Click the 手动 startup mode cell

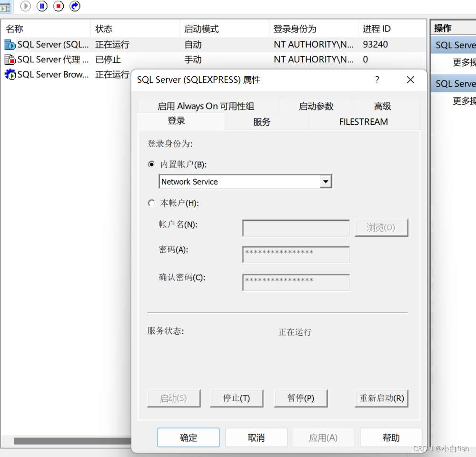pos(193,60)
